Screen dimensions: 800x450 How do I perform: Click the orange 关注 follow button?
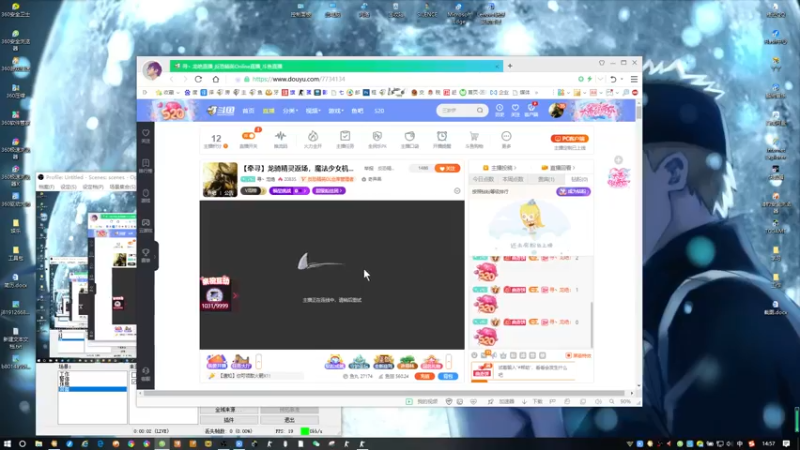(x=447, y=168)
